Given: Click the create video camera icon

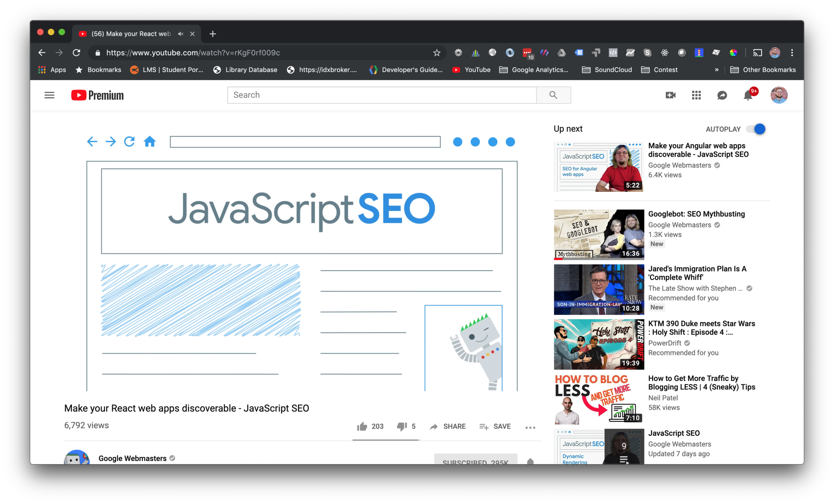Looking at the screenshot, I should 670,95.
